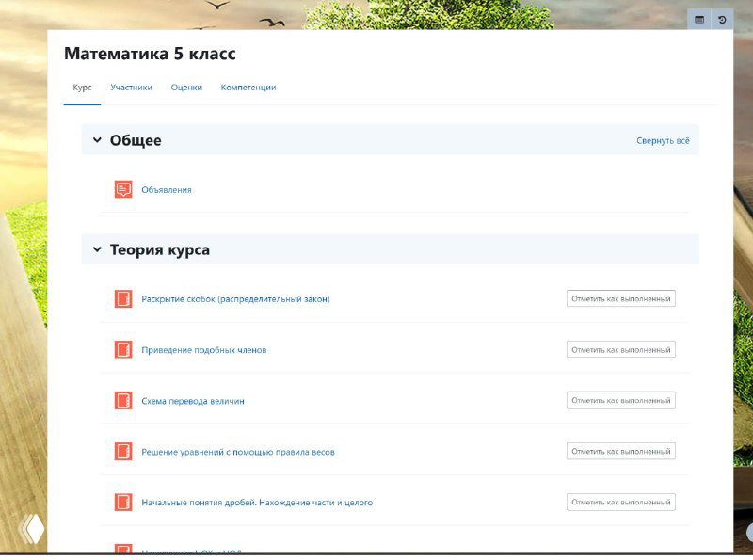Click icon beside Решение уравнений lesson
Viewport: 753px width, 560px height.
[x=123, y=452]
